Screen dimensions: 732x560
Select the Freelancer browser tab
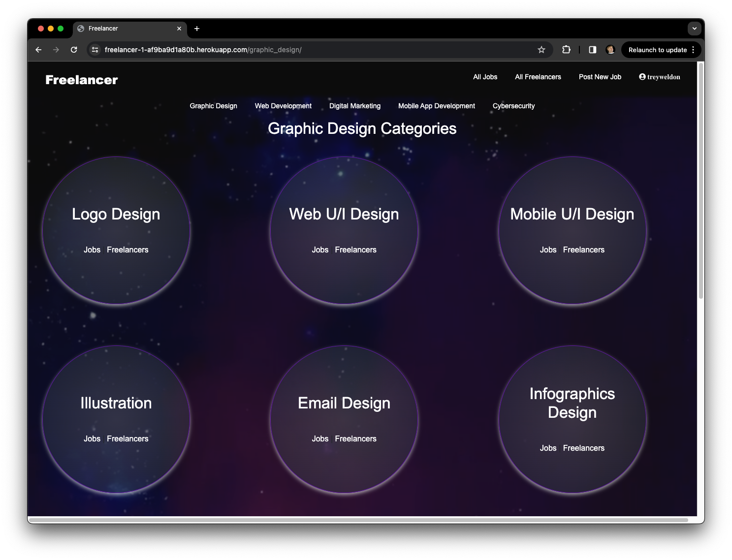click(x=130, y=29)
